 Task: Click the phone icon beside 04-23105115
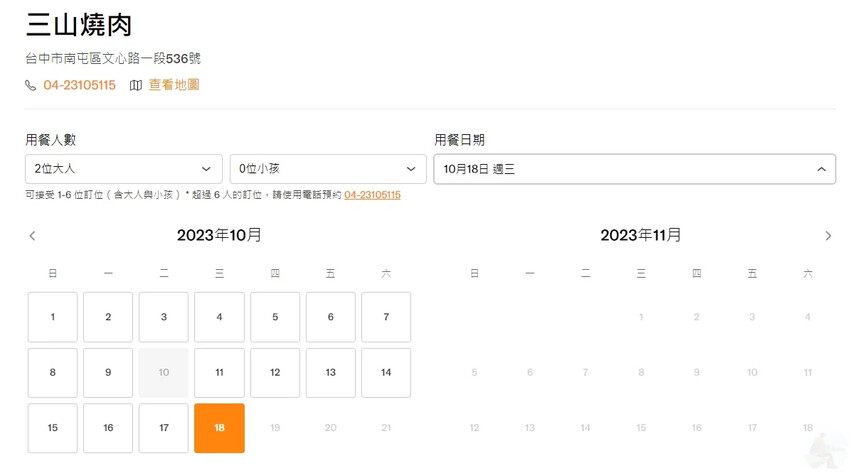pyautogui.click(x=31, y=86)
